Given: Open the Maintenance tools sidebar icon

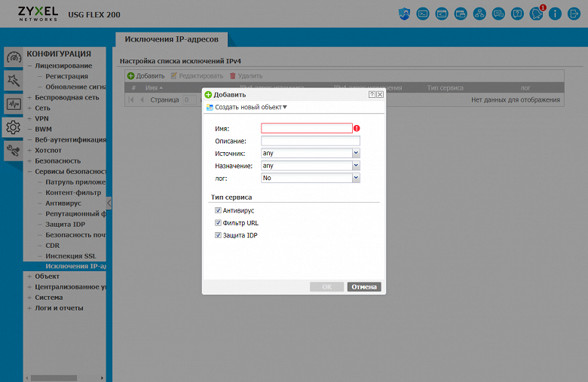Looking at the screenshot, I should click(14, 151).
